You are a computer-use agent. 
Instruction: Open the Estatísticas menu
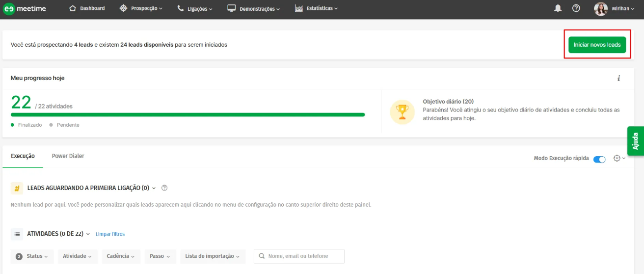click(316, 8)
